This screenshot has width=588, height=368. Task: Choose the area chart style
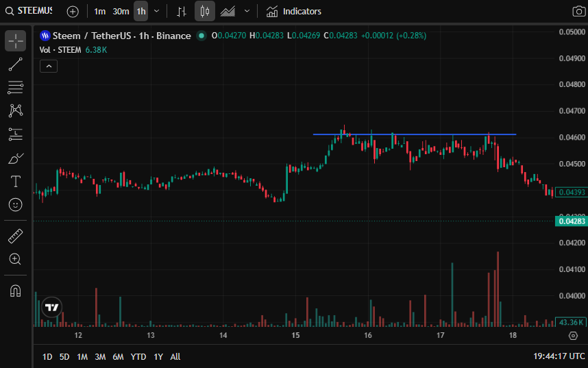228,12
